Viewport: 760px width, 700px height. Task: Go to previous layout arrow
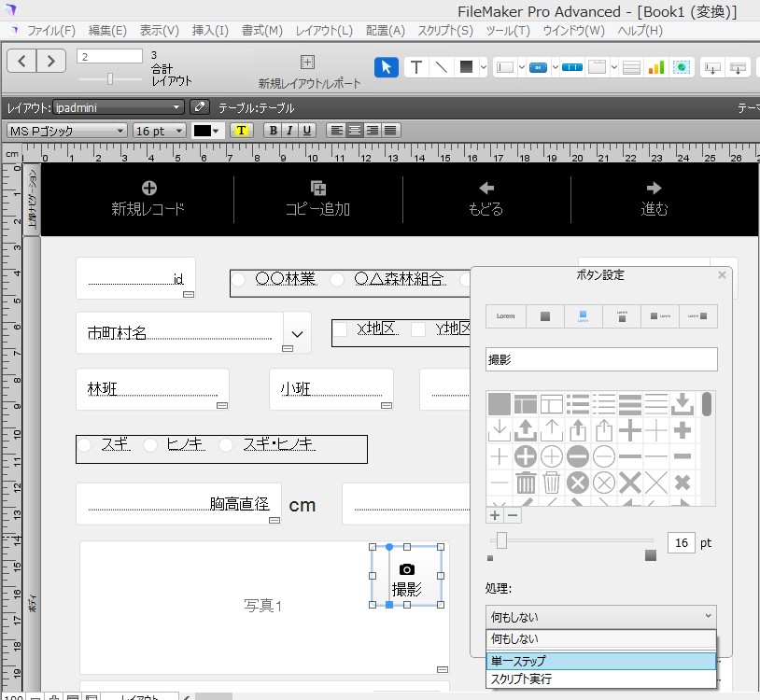coord(21,61)
